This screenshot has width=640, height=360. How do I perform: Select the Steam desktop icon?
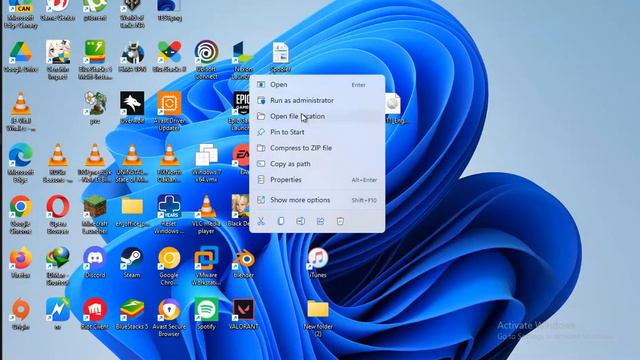tap(132, 262)
